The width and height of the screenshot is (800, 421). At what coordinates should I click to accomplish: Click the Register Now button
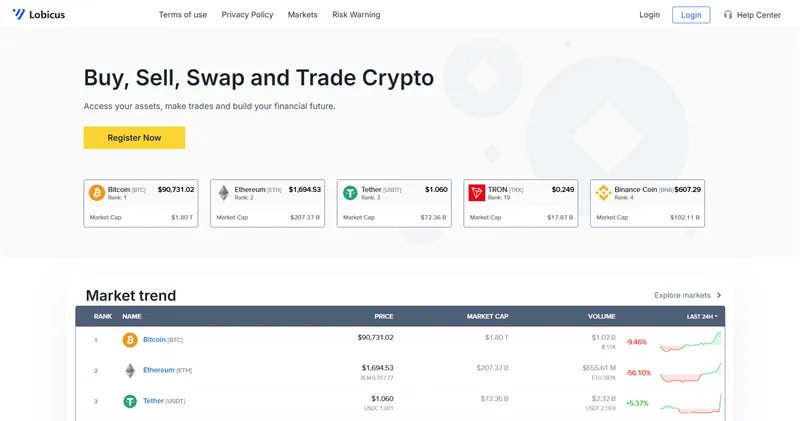click(x=134, y=138)
